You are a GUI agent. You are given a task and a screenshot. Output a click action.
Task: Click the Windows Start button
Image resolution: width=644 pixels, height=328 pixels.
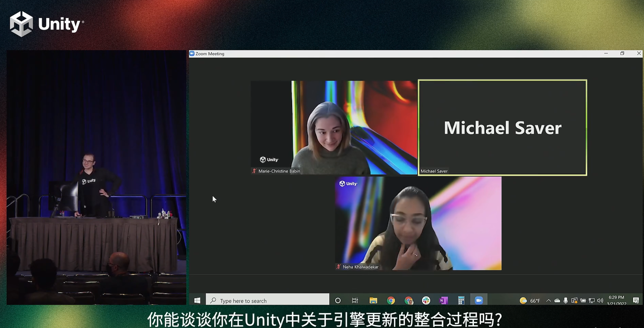click(x=197, y=301)
